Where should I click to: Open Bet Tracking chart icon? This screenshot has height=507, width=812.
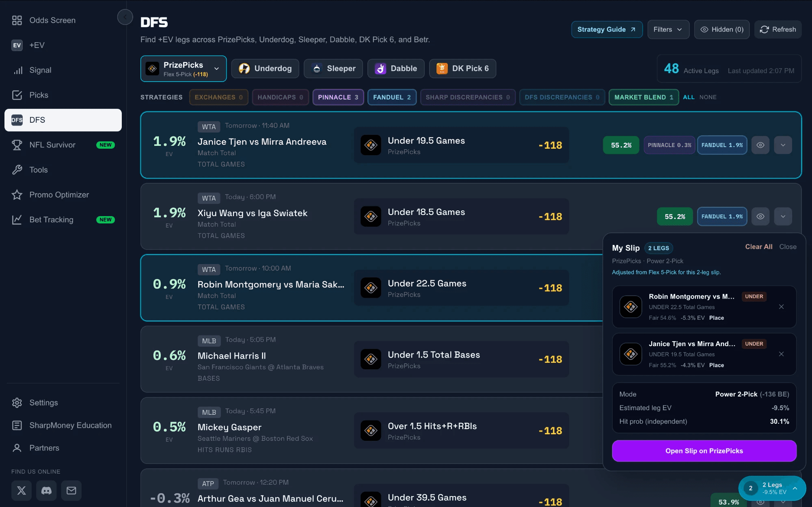point(17,220)
